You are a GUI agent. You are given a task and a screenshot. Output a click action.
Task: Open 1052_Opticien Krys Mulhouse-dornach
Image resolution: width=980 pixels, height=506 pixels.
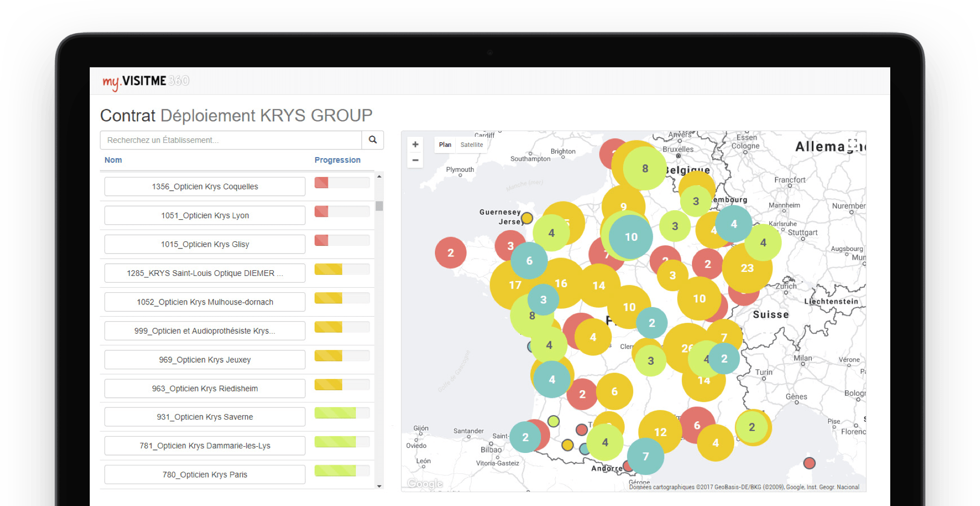tap(205, 302)
